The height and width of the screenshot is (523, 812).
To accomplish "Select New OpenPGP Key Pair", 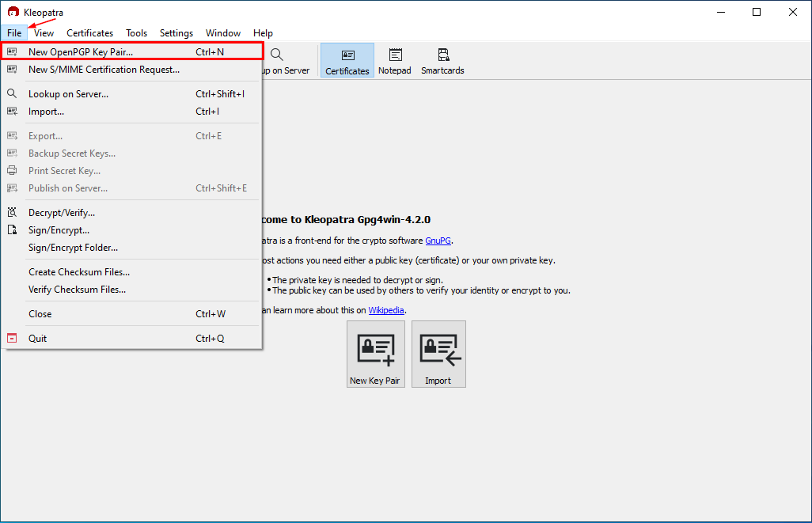I will coord(79,51).
